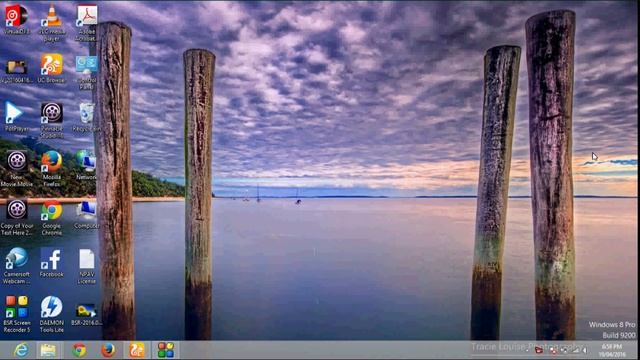This screenshot has height=360, width=640.
Task: Launch Mozilla Firefox from the desktop
Action: tap(51, 168)
